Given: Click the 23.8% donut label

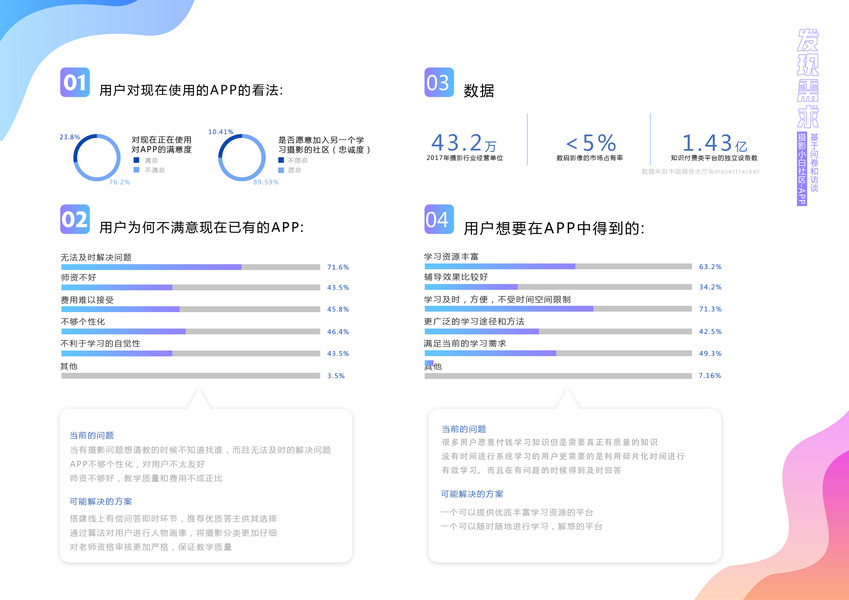Looking at the screenshot, I should (70, 137).
